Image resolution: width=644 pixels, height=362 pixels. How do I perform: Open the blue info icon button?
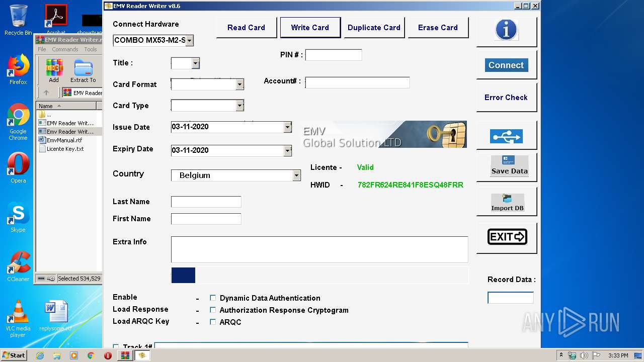506,30
